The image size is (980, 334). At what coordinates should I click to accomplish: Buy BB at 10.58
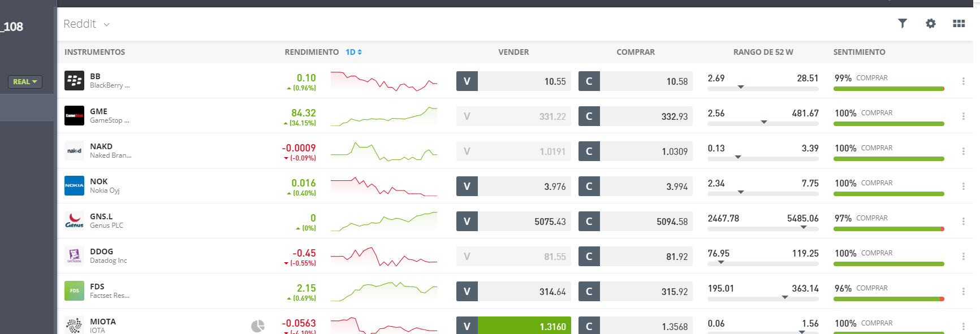pyautogui.click(x=636, y=81)
